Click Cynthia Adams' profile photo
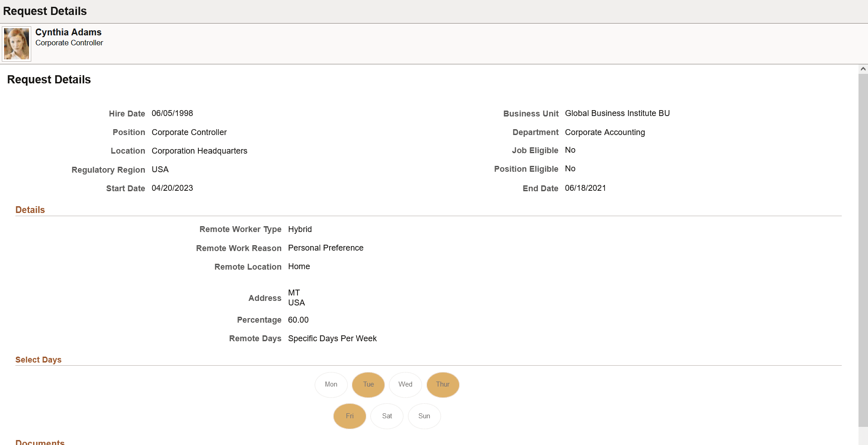This screenshot has height=445, width=868. pos(16,43)
